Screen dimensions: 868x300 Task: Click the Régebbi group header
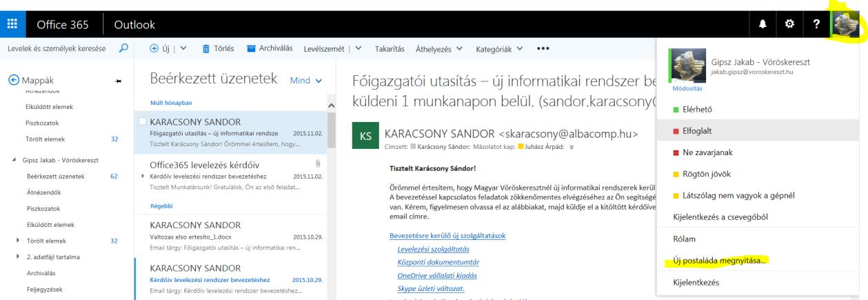point(163,206)
